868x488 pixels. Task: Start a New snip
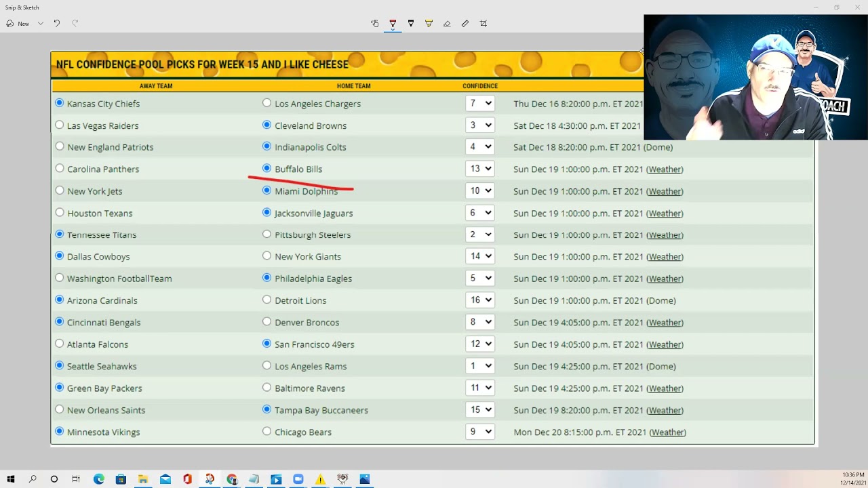point(18,23)
